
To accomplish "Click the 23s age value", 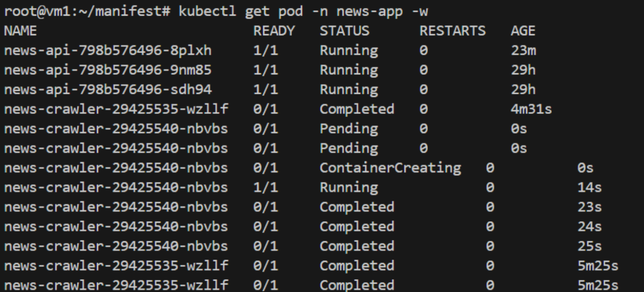I will 589,207.
